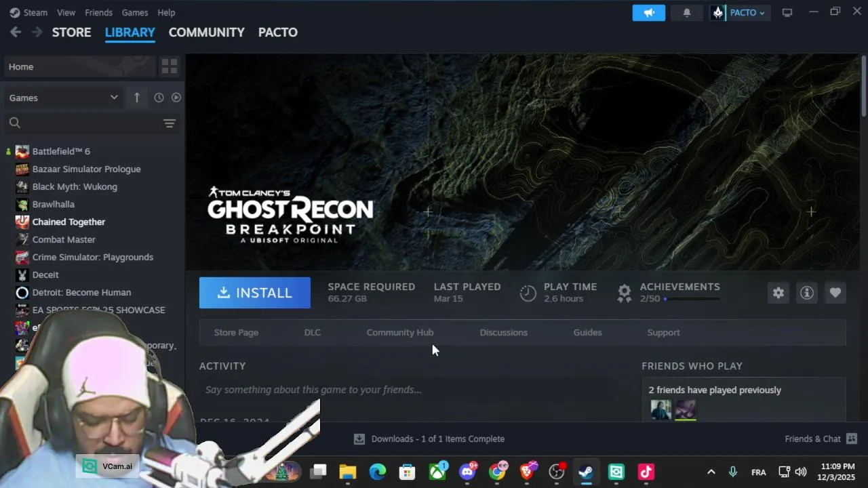Show game information icon

click(807, 293)
